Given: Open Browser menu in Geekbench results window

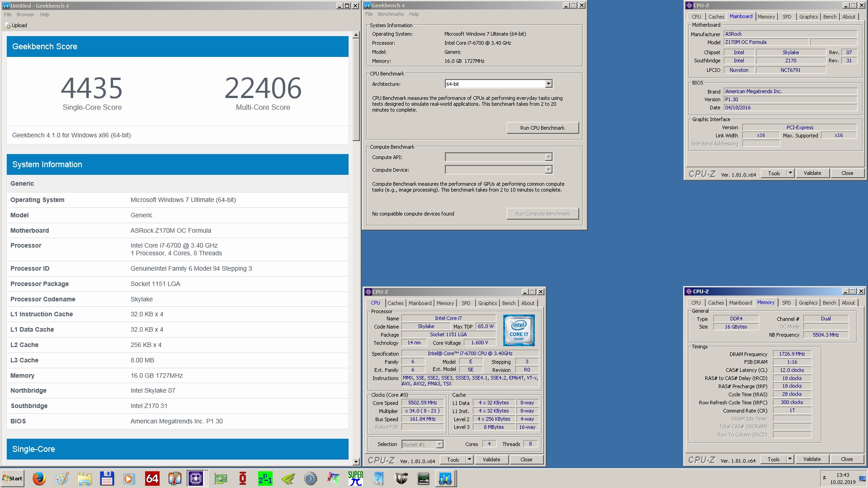Looking at the screenshot, I should coord(25,14).
